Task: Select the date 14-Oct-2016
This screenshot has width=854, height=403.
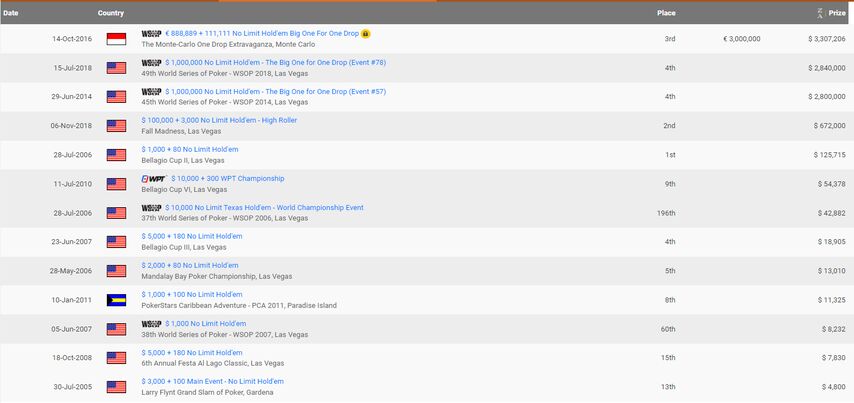Action: [72, 39]
